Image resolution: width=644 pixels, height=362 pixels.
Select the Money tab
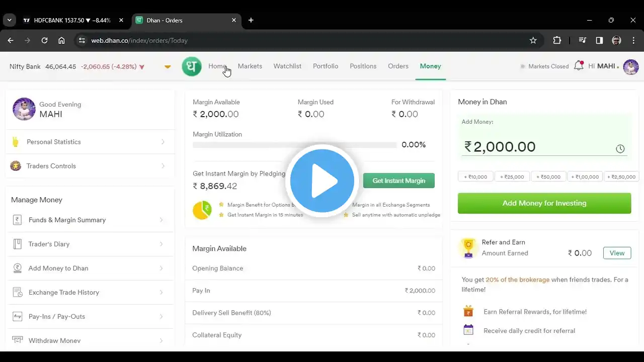pyautogui.click(x=430, y=66)
